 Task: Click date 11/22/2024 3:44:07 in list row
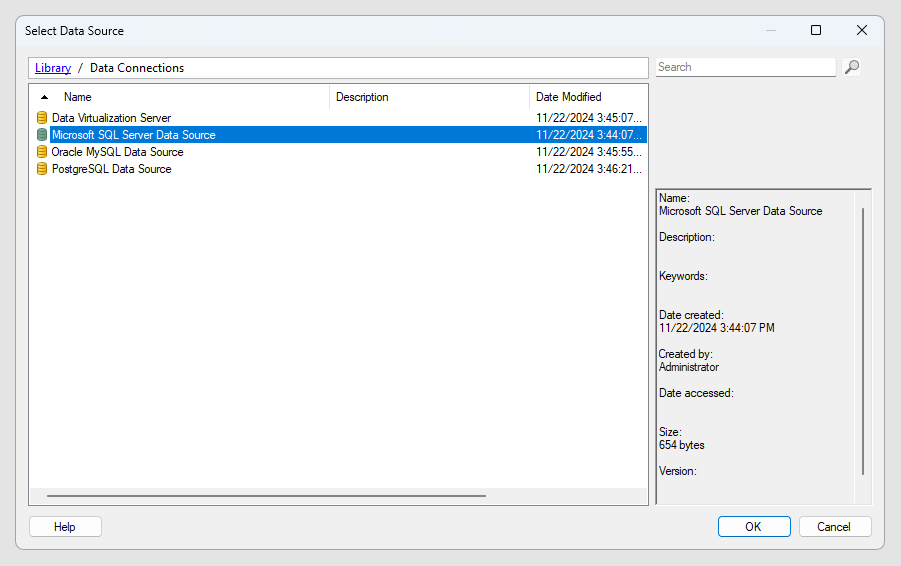pyautogui.click(x=588, y=134)
